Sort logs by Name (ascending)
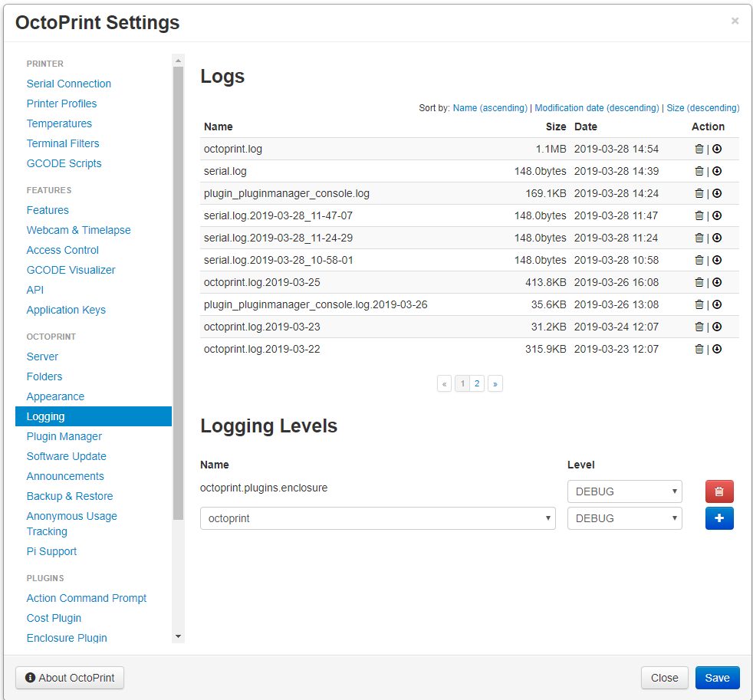Image resolution: width=753 pixels, height=700 pixels. pyautogui.click(x=490, y=108)
